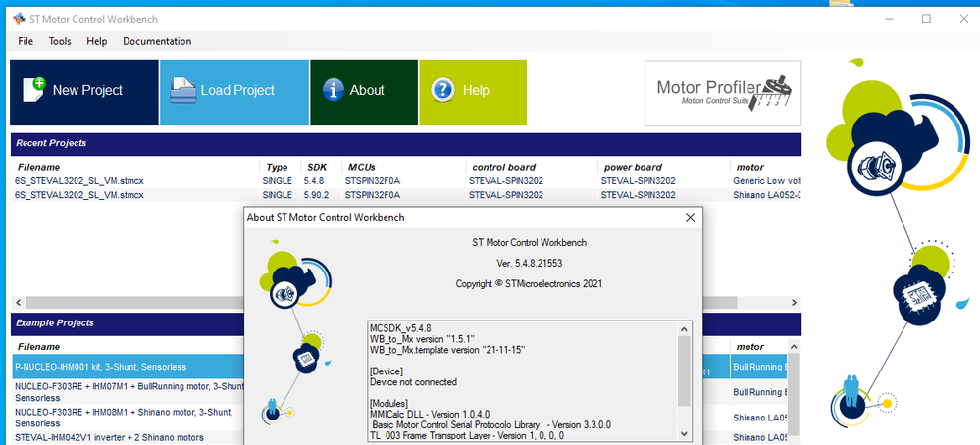Click the MCSDK_v5.4.8 line in About textbox
The image size is (980, 445).
click(x=400, y=327)
